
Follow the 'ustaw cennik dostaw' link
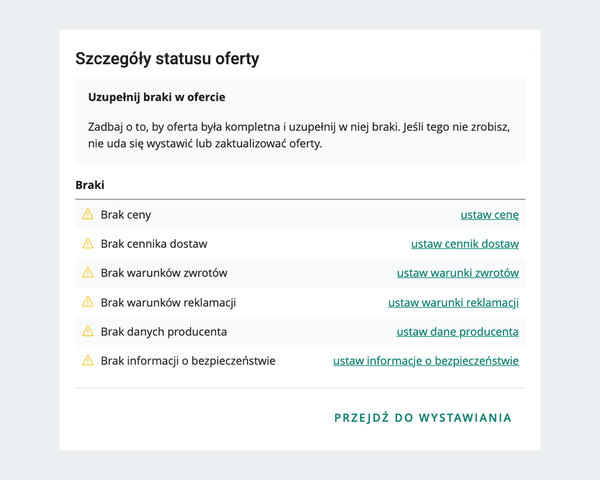pos(464,243)
